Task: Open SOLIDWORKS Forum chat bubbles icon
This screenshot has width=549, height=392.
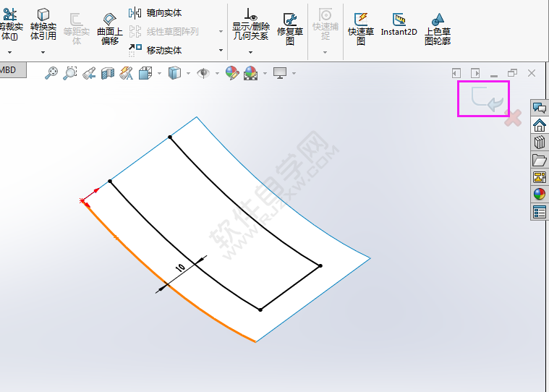Action: pyautogui.click(x=540, y=108)
